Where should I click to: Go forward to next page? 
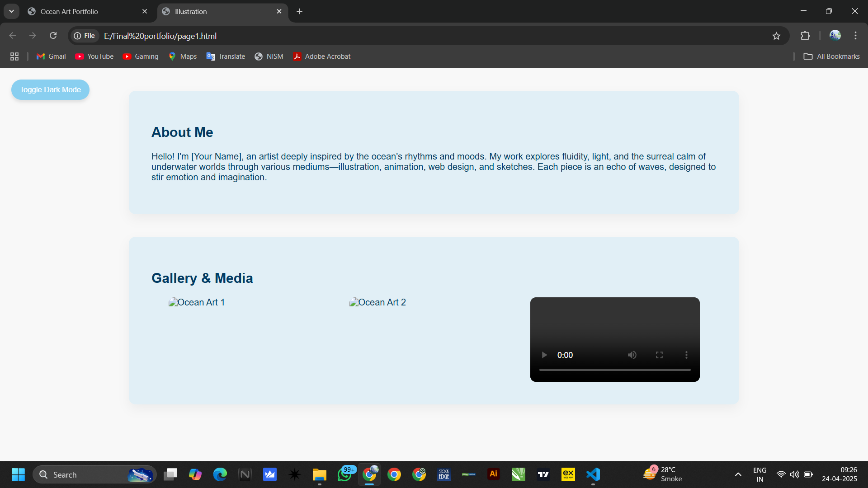(x=33, y=36)
